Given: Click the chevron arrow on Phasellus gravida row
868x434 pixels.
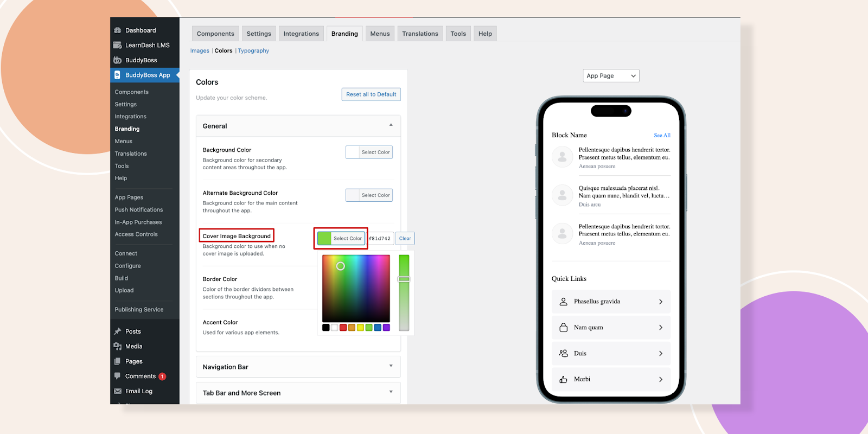Looking at the screenshot, I should [661, 302].
